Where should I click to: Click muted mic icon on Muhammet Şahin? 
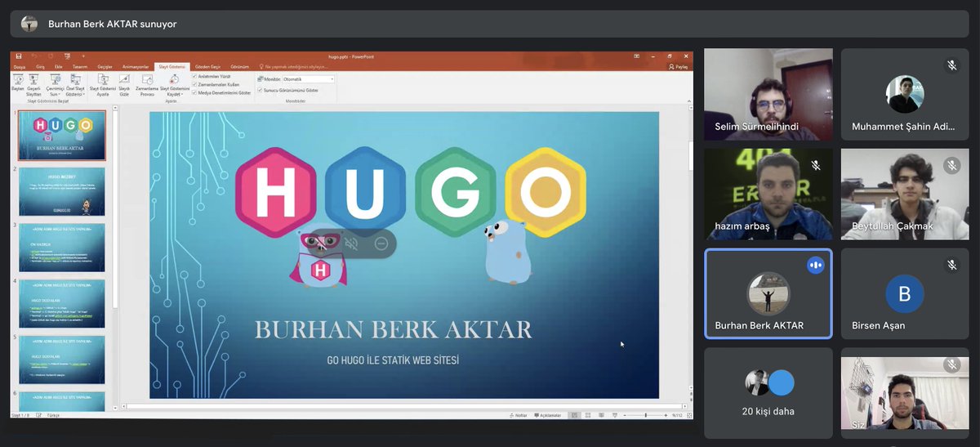point(952,65)
